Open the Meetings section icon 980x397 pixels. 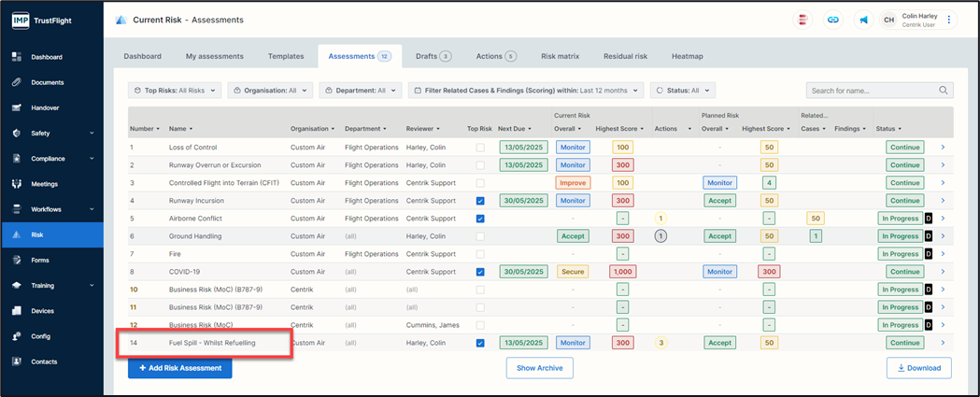tap(17, 184)
